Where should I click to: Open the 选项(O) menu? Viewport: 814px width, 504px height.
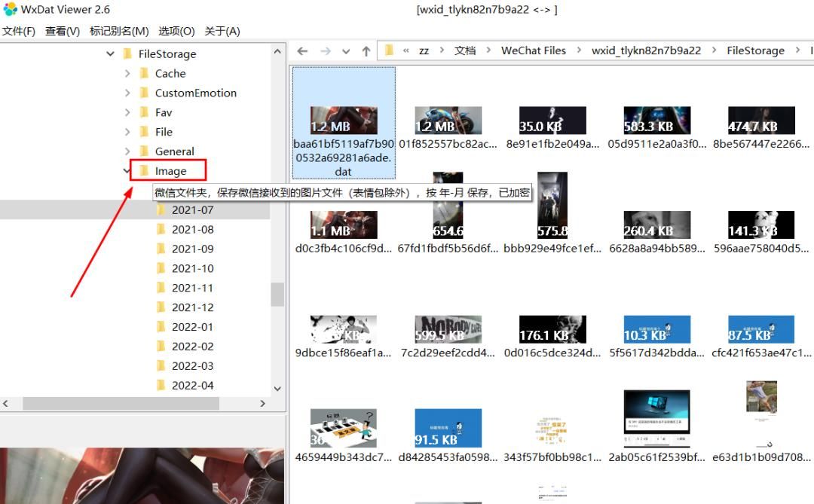point(176,32)
